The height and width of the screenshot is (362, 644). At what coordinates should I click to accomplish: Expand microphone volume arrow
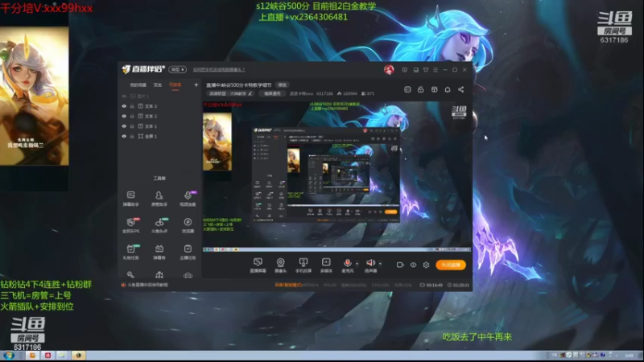357,264
